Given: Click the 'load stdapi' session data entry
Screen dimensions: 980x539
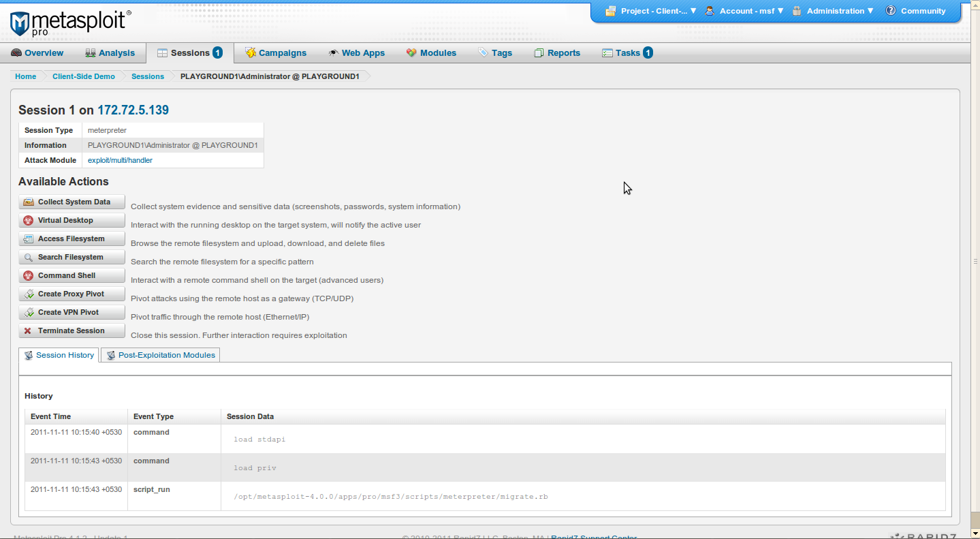Looking at the screenshot, I should click(259, 440).
